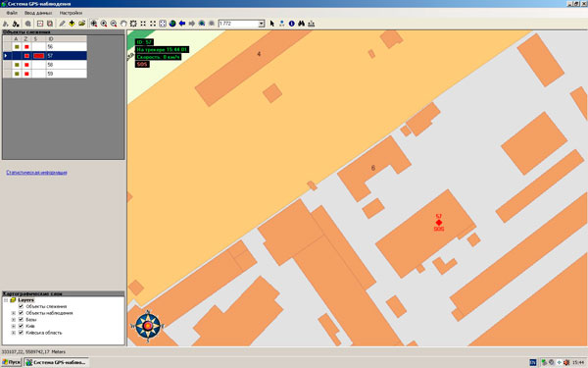
Task: Open the Пуск start menu button
Action: (x=12, y=362)
